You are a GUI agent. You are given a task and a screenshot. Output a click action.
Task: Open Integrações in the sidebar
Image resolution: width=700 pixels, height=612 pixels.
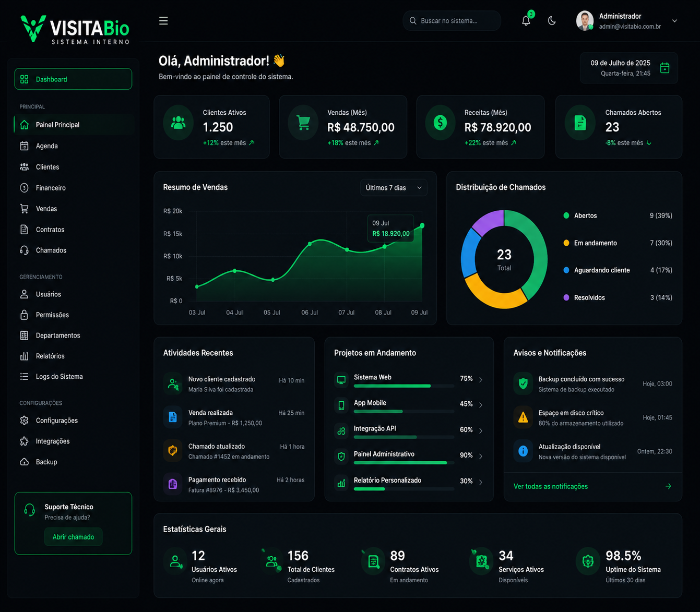click(74, 441)
